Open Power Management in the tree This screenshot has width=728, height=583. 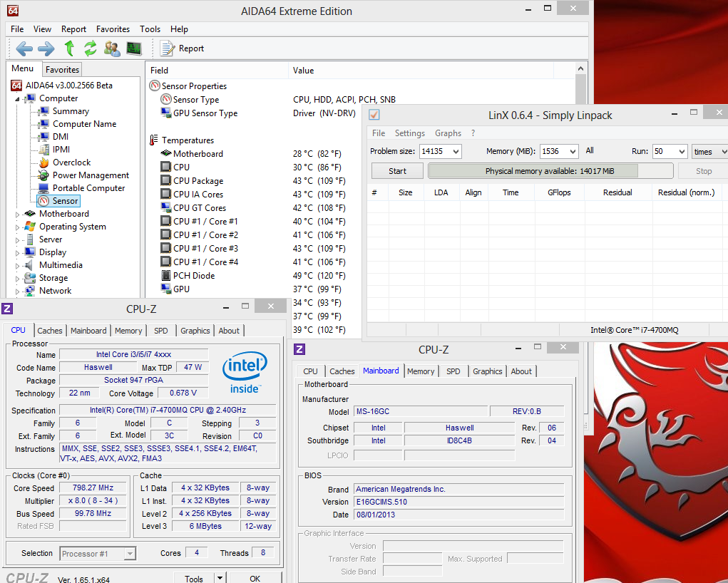(x=91, y=175)
